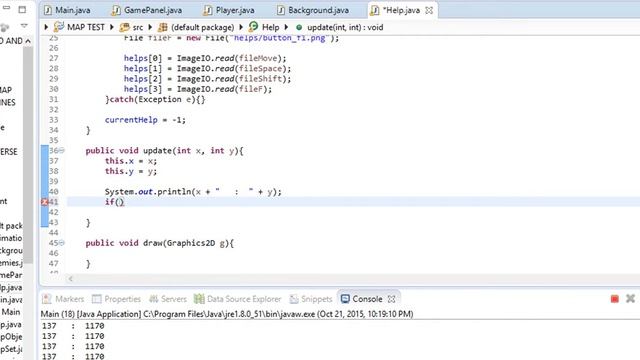640x360 pixels.
Task: Click line number 33 in the gutter
Action: click(53, 120)
